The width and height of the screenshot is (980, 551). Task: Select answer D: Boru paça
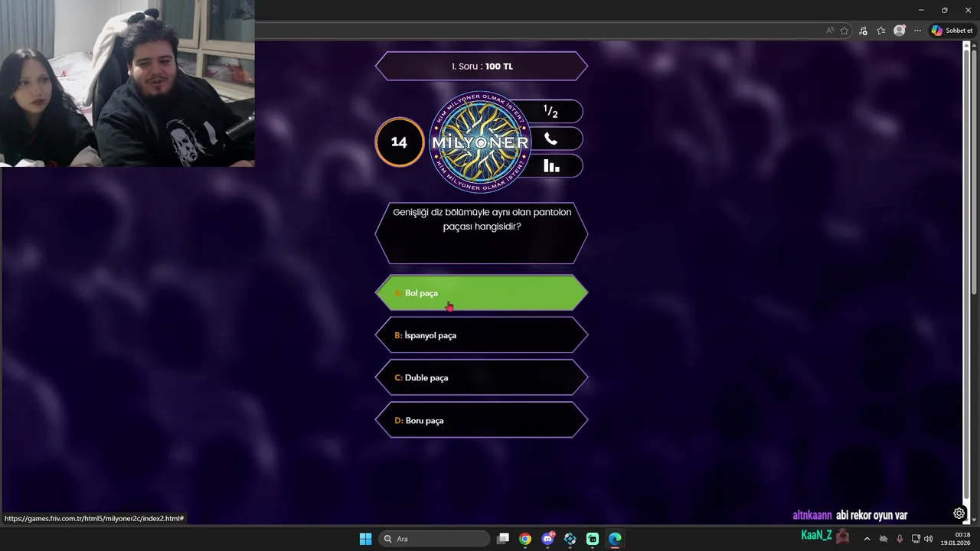(x=482, y=420)
